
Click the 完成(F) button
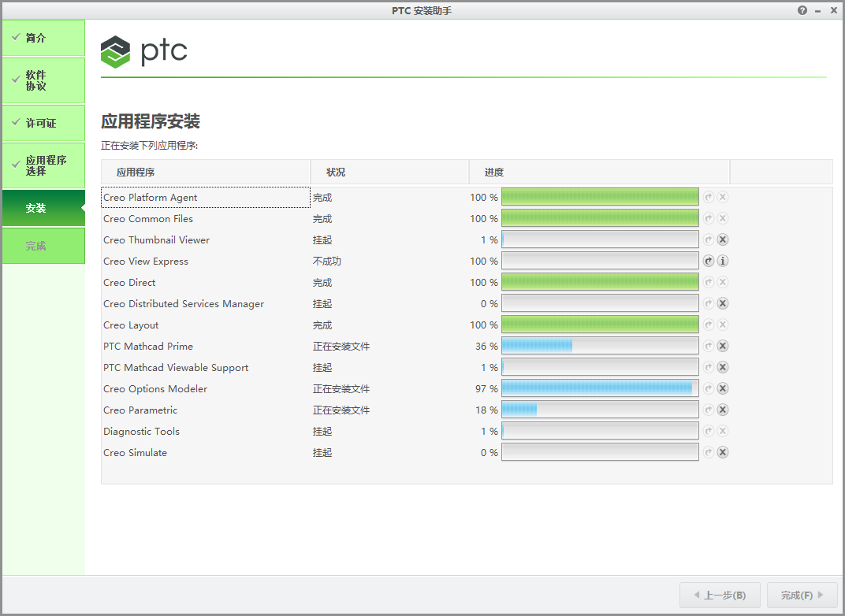(x=801, y=595)
